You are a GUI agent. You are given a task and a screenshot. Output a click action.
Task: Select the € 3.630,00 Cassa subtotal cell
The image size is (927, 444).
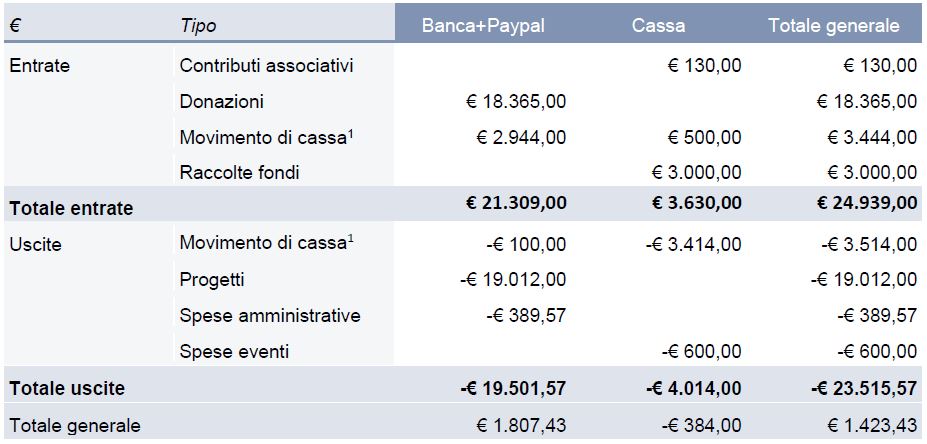697,203
